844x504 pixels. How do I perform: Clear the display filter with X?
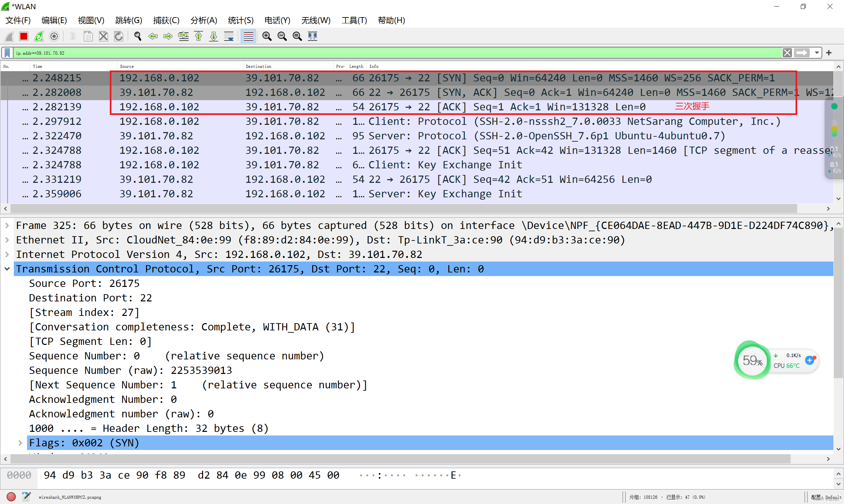coord(787,53)
